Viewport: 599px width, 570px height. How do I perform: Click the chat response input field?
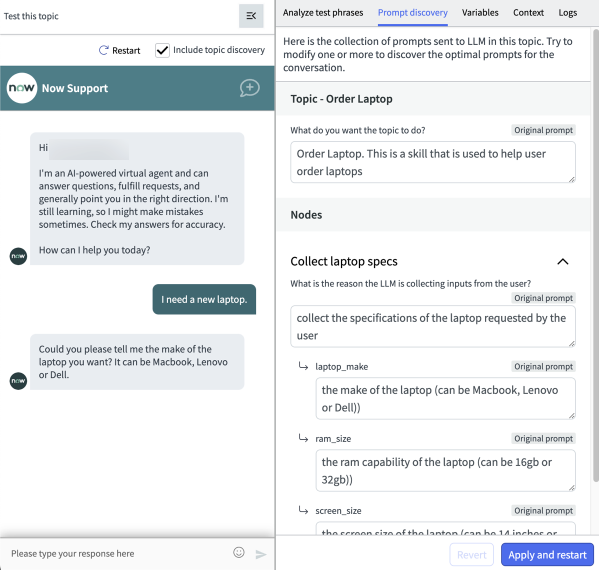click(x=118, y=554)
